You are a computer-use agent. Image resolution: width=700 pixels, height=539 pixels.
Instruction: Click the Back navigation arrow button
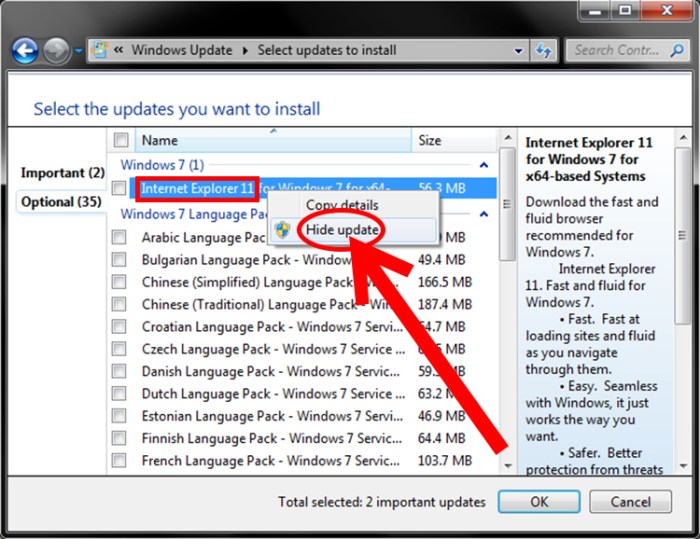(x=25, y=50)
